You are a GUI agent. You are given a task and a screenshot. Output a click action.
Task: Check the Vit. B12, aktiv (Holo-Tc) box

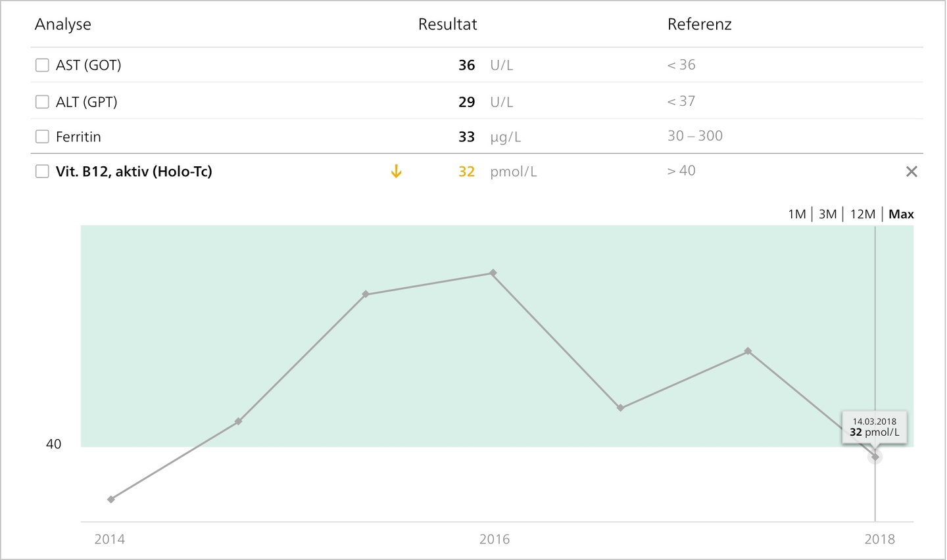click(42, 172)
